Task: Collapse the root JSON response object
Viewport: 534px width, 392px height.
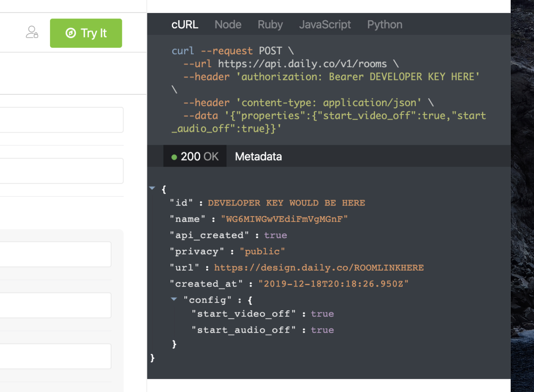Action: click(152, 188)
